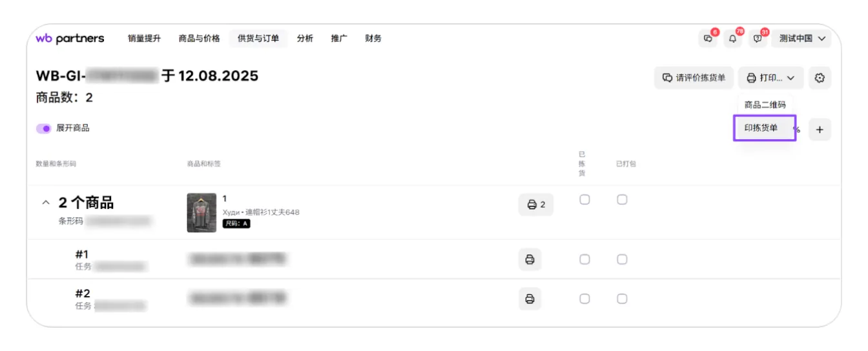
Task: Expand the 打印 dropdown button
Action: 771,78
